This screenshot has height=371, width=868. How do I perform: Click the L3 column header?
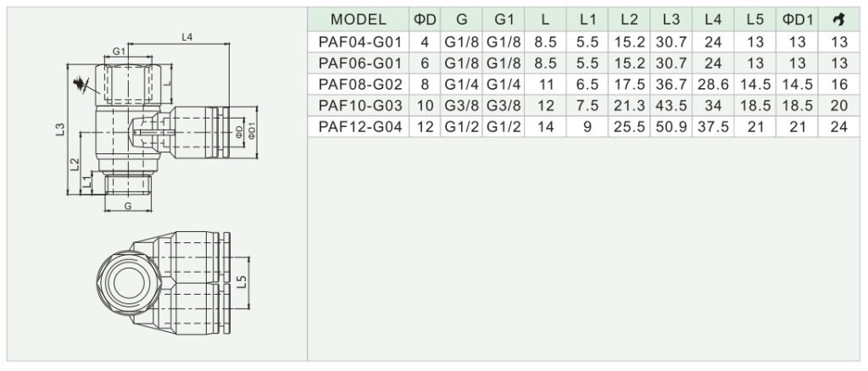coord(671,19)
